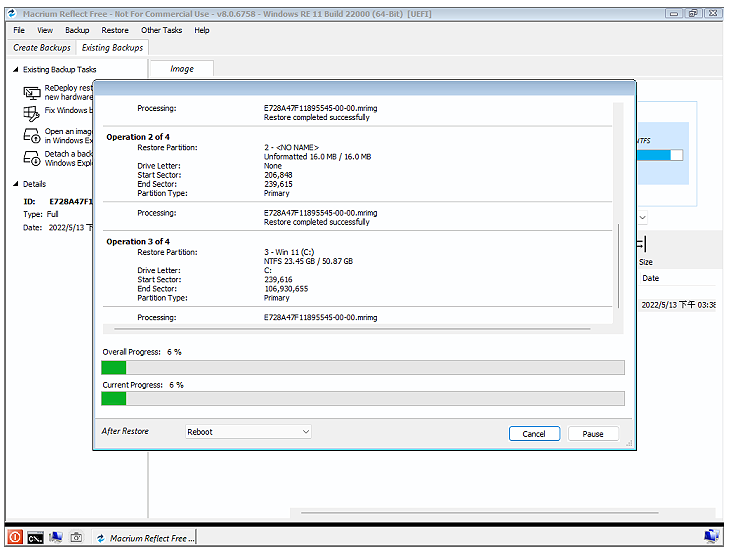Open the View menu
The width and height of the screenshot is (729, 550).
coord(45,30)
